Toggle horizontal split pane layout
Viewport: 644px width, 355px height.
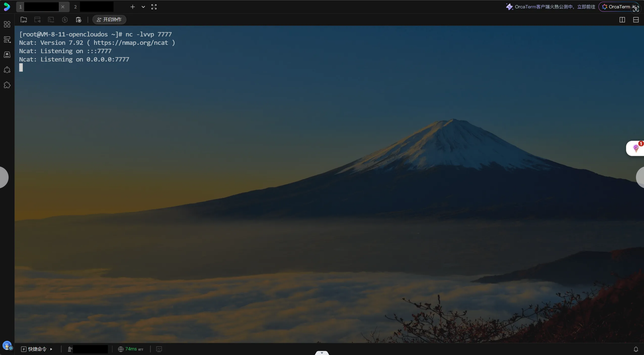point(636,20)
